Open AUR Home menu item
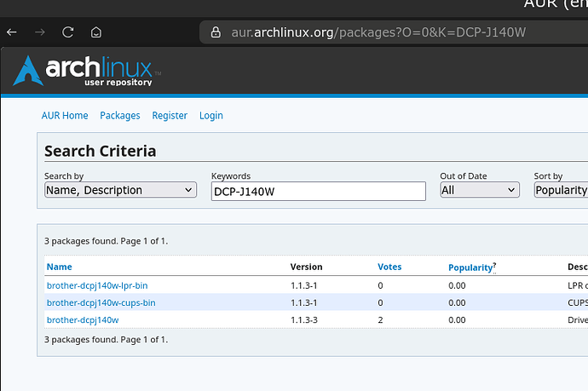The height and width of the screenshot is (391, 588). (x=65, y=116)
